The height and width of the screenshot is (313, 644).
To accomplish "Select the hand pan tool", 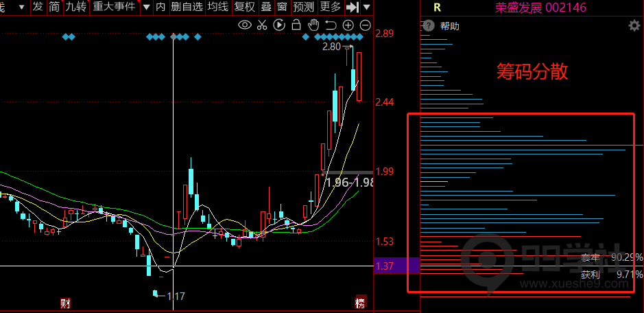I will point(313,25).
